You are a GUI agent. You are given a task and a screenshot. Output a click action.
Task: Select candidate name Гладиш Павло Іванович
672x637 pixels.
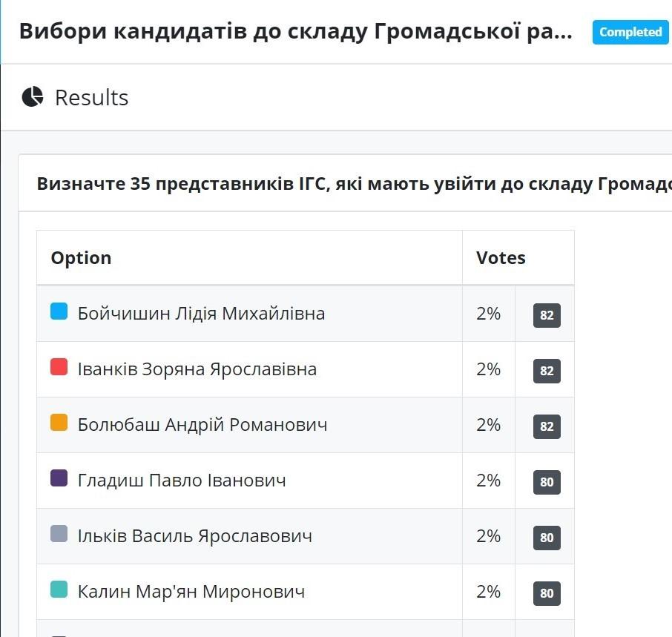182,481
